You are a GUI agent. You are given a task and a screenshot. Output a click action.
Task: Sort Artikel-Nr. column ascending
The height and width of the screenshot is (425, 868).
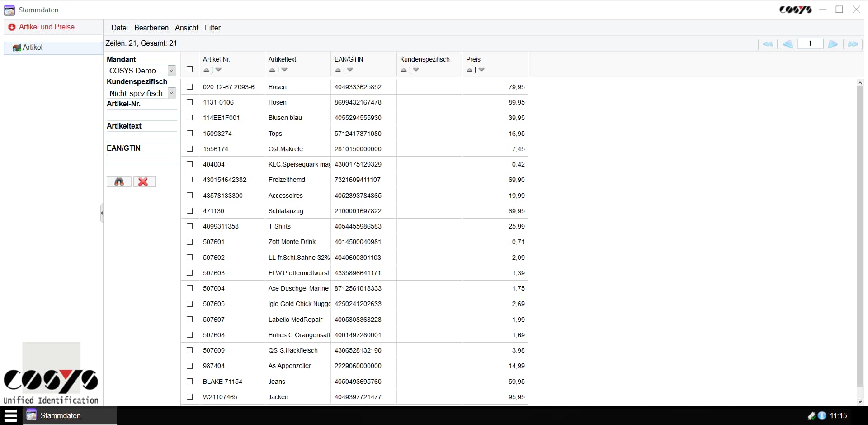206,70
